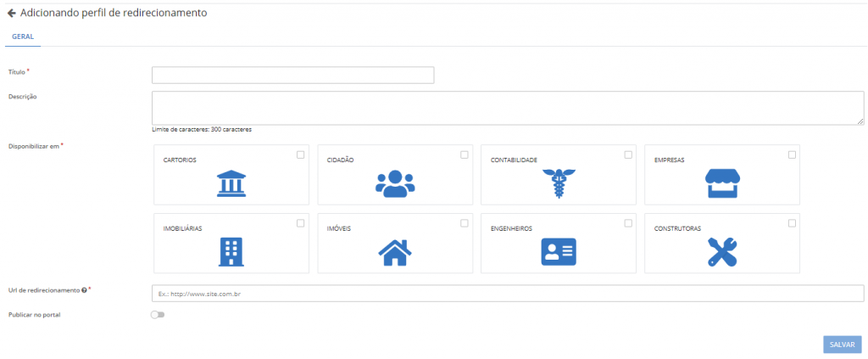Switch to the Geral tab
868x359 pixels.
point(23,37)
